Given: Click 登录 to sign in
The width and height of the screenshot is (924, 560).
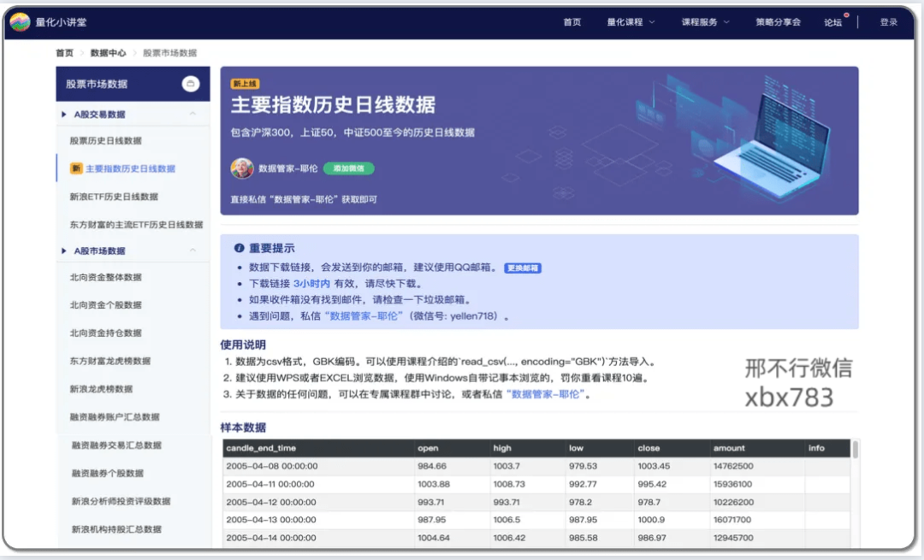Looking at the screenshot, I should (889, 21).
